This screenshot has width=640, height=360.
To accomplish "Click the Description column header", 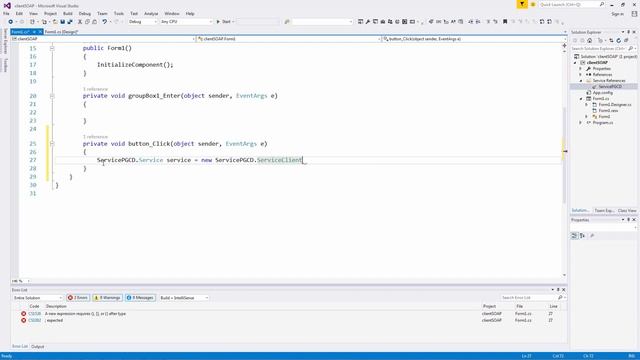I will tap(56, 306).
